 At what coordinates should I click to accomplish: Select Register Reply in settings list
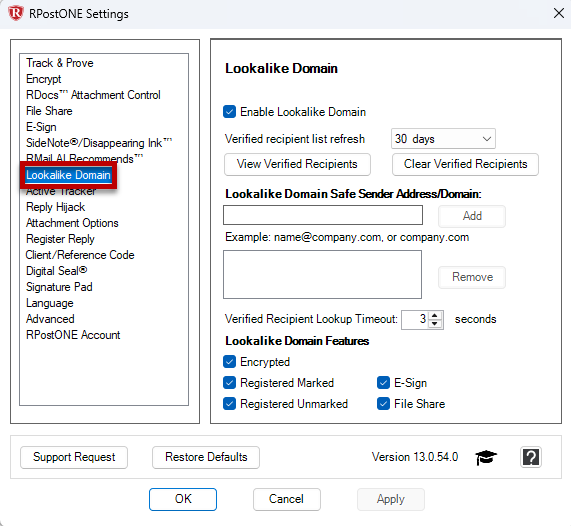coord(60,239)
